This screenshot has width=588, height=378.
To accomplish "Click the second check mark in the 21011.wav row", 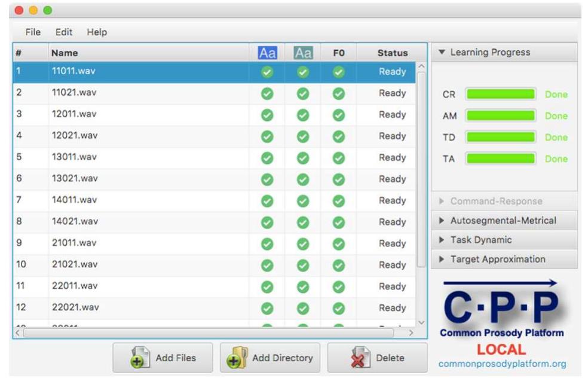I will point(303,244).
